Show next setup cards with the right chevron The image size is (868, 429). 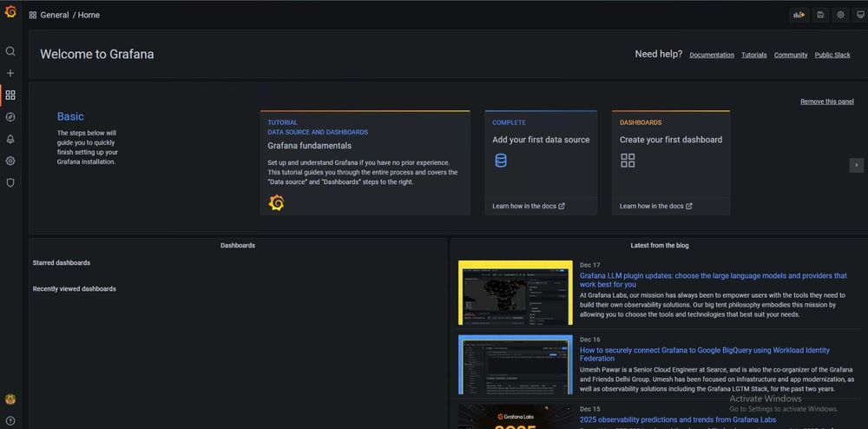coord(857,165)
